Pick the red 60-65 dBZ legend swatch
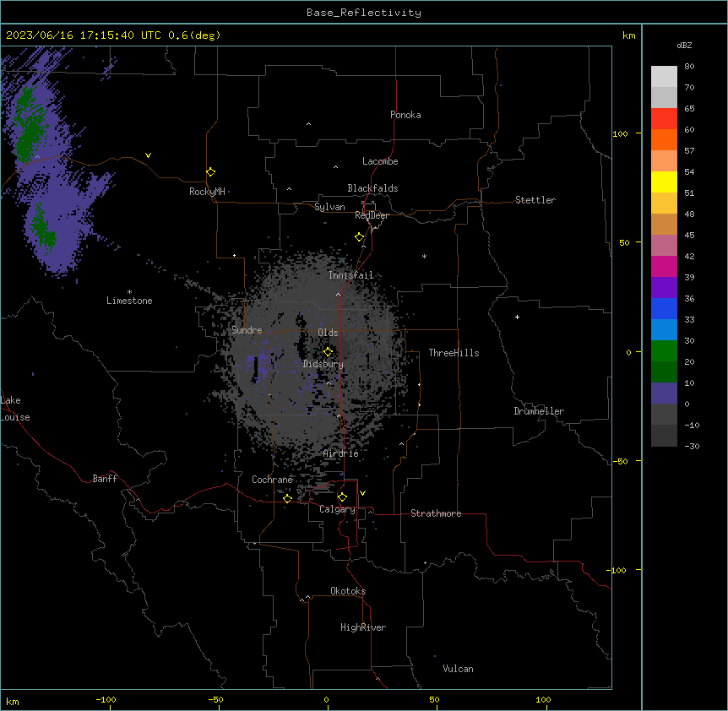The image size is (728, 711). point(664,119)
